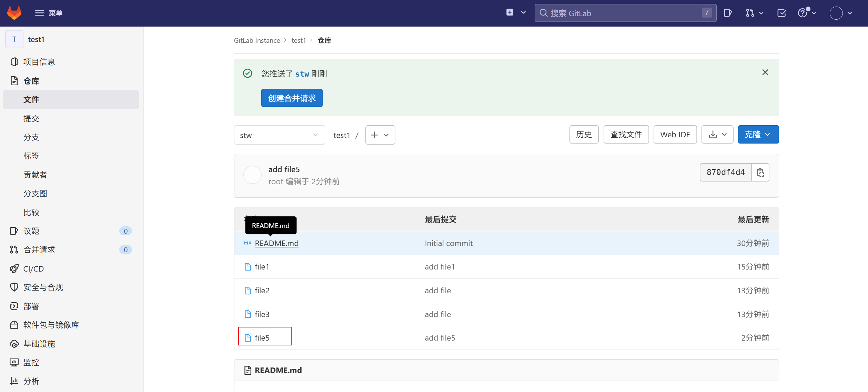The height and width of the screenshot is (392, 868).
Task: Dismiss the push notification banner
Action: tap(765, 72)
